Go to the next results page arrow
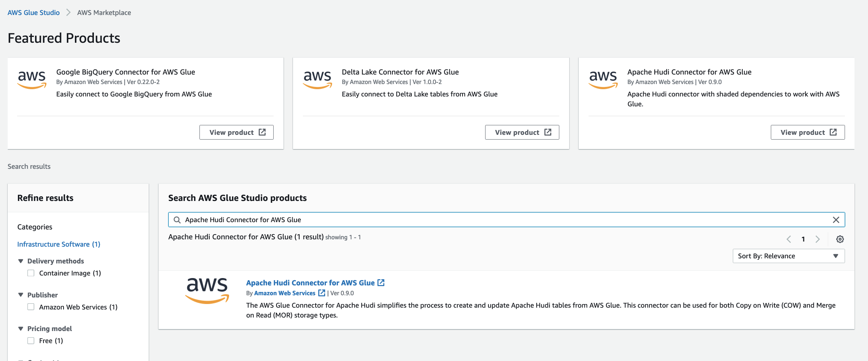This screenshot has width=868, height=361. pos(818,239)
